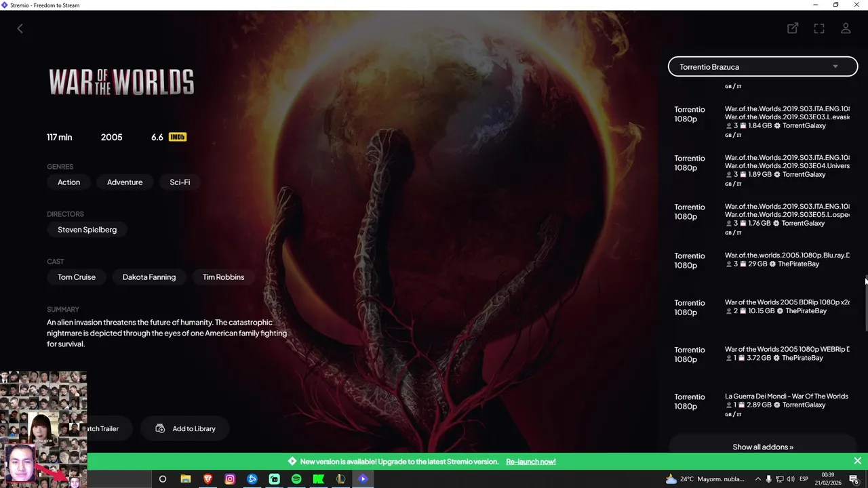
Task: Open League of Legends taskbar icon
Action: [x=340, y=479]
